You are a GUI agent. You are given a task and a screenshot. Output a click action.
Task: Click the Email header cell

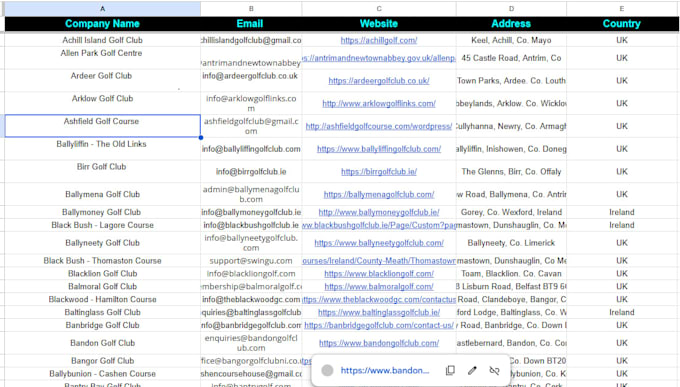click(251, 24)
